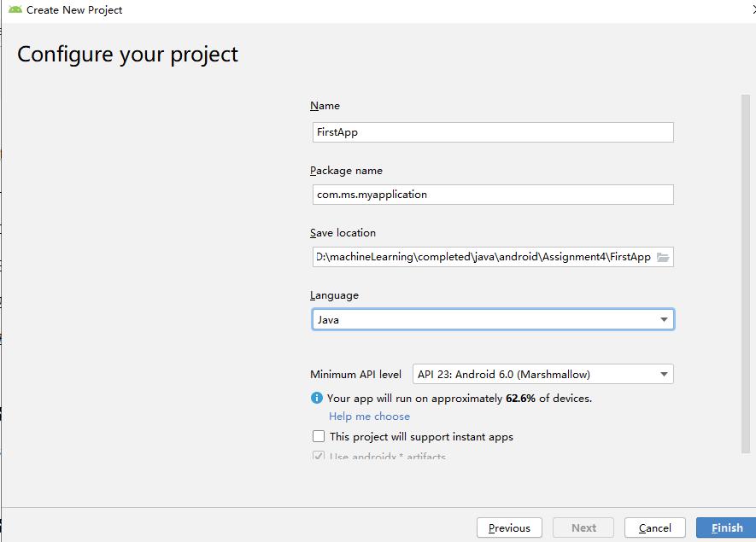The width and height of the screenshot is (756, 542).
Task: Toggle the androidx artifacts checkbox
Action: click(x=319, y=457)
